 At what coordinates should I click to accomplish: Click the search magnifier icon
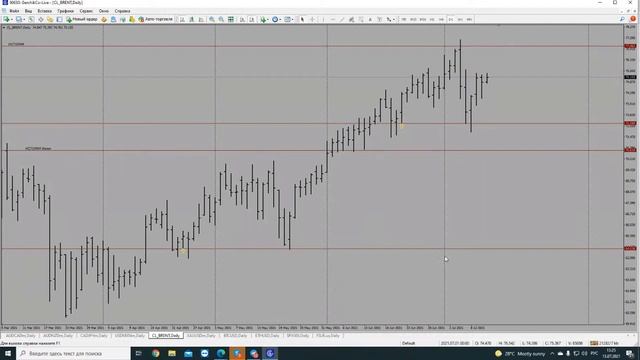click(x=622, y=19)
